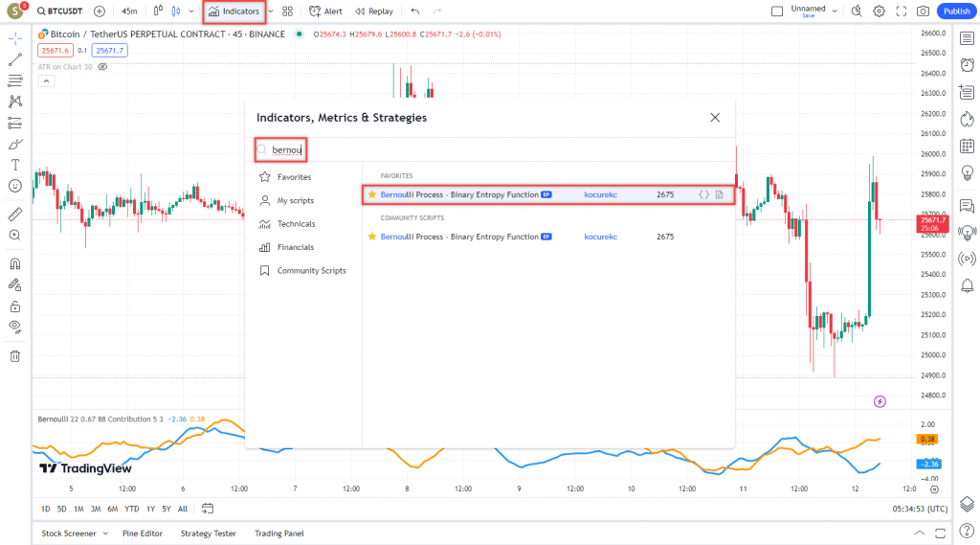This screenshot has height=545, width=980.
Task: Add symbol with compare plus icon
Action: tap(100, 11)
